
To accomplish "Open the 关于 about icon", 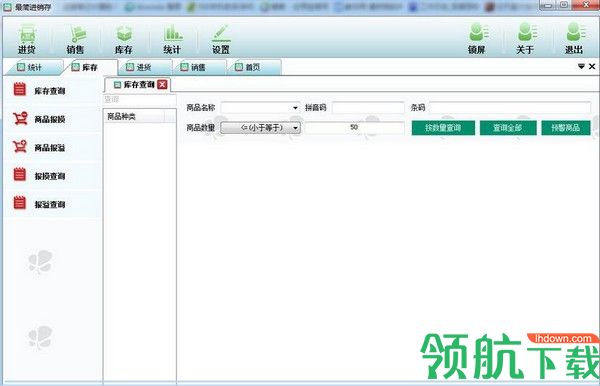I will click(x=525, y=38).
